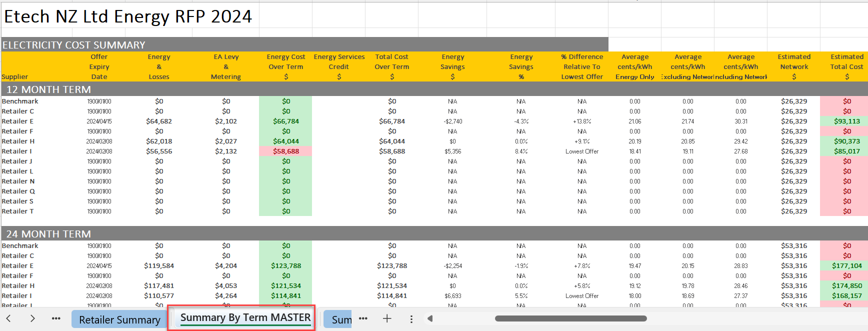868x331 pixels.
Task: Add a new sheet with plus icon
Action: coord(387,318)
